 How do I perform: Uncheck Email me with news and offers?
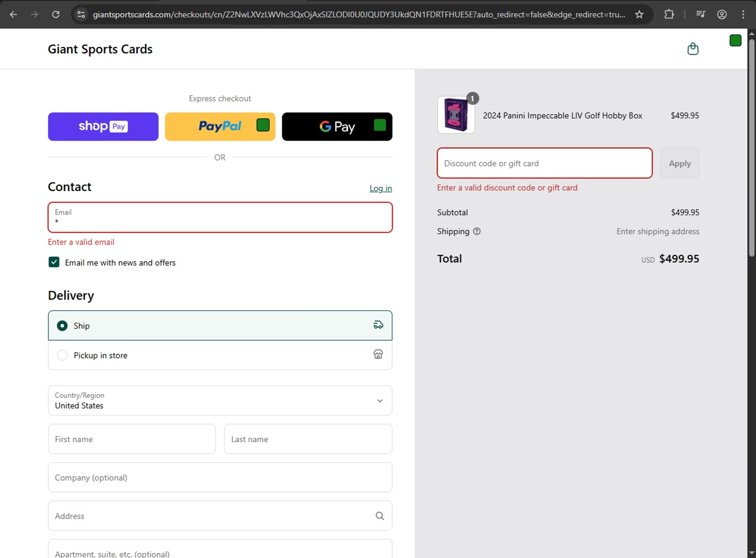point(54,262)
